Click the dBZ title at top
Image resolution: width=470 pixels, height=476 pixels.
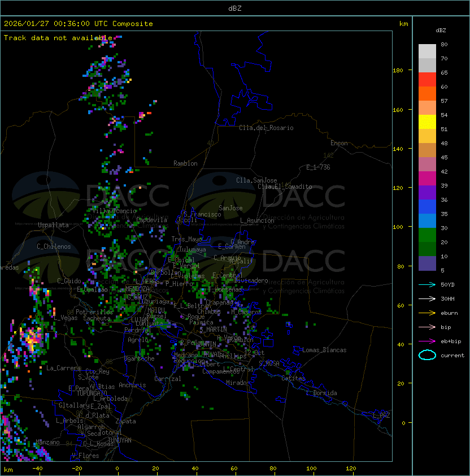(x=235, y=8)
